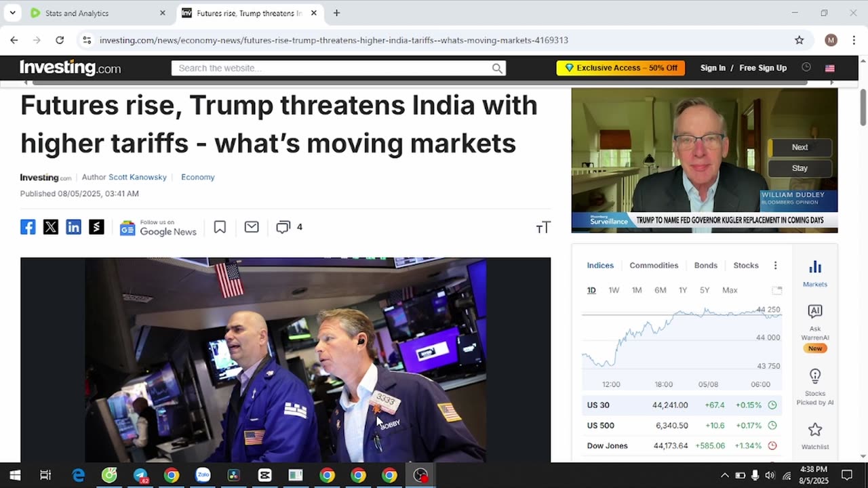
Task: Show hidden system tray icons
Action: pyautogui.click(x=725, y=475)
